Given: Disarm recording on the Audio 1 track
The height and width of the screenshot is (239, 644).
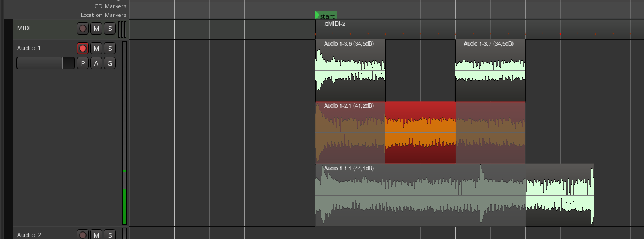Looking at the screenshot, I should tap(82, 48).
